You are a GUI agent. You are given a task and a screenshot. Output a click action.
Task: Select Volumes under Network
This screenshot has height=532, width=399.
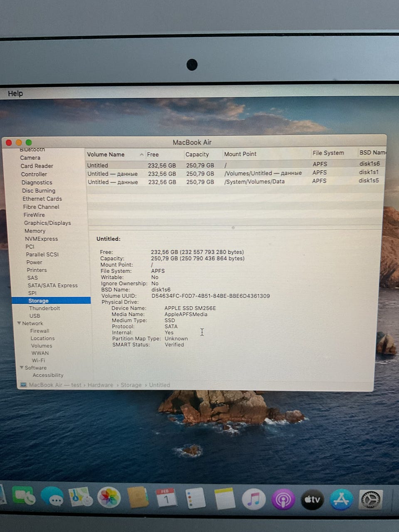pos(42,345)
